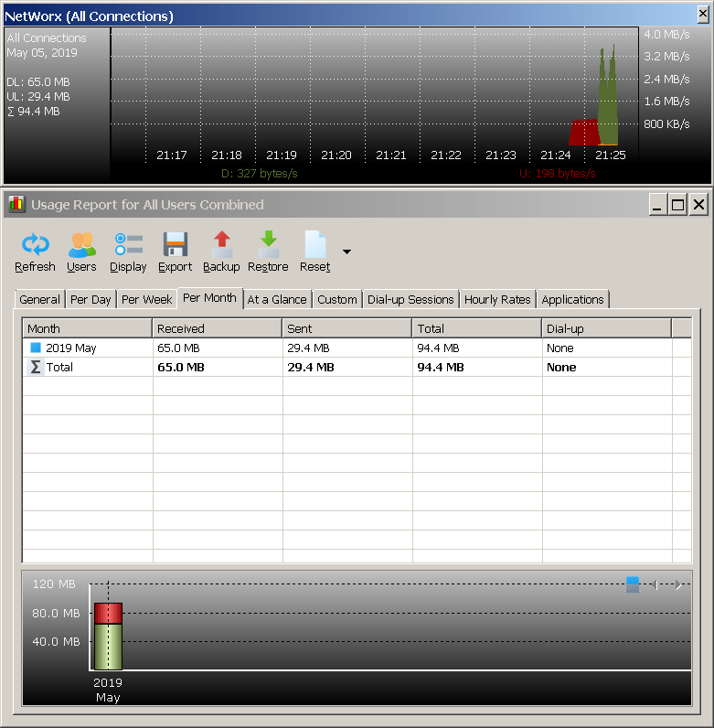This screenshot has height=728, width=714.
Task: Sort by the Dial-up column header
Action: pos(607,328)
